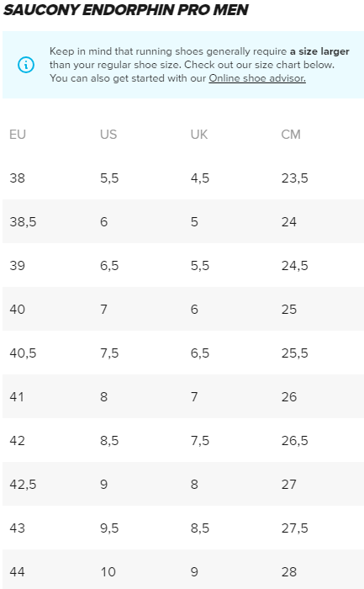The image size is (364, 589).
Task: Click the CM column header
Action: 291,135
